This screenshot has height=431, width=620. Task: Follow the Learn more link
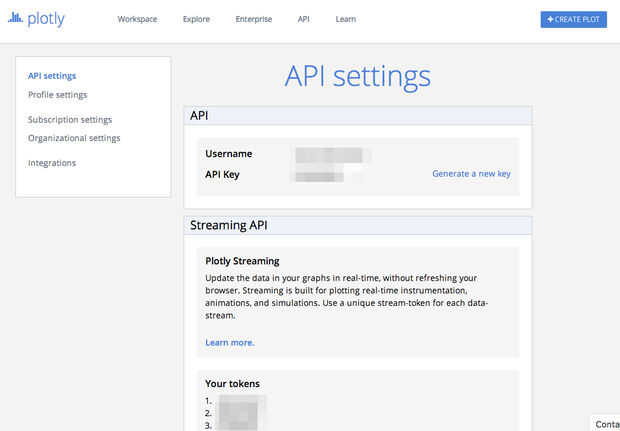tap(229, 343)
